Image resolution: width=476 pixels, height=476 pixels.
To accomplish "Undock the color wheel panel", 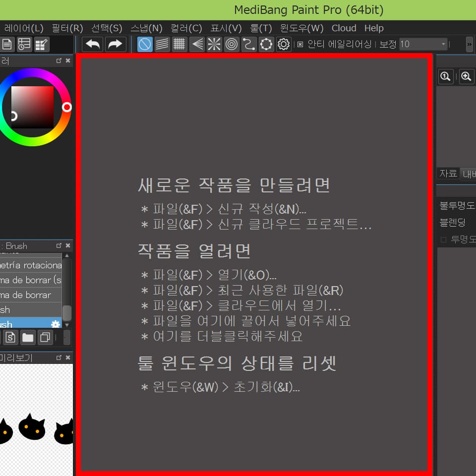I will pyautogui.click(x=59, y=60).
